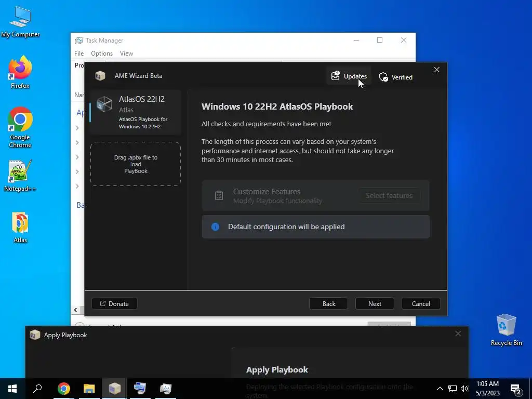Click Task Manager's left scroll arrow
This screenshot has height=399, width=532.
click(x=75, y=310)
